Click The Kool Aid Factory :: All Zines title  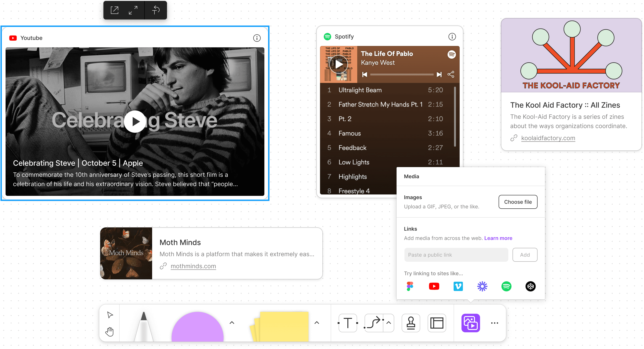[565, 105]
